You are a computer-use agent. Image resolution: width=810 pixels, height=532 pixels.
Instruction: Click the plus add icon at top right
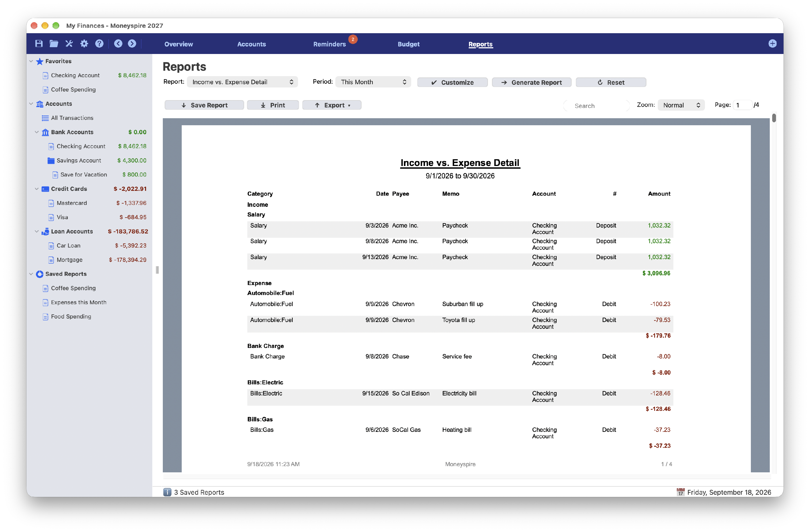pos(772,43)
